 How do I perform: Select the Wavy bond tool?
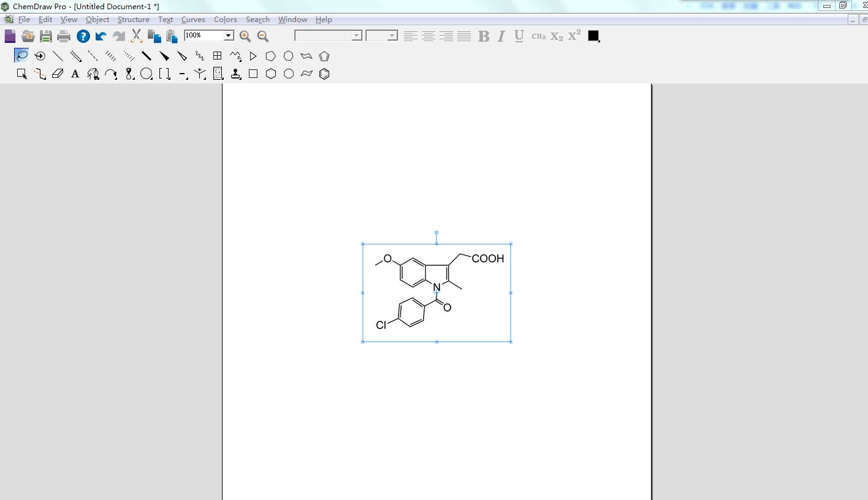[x=200, y=56]
